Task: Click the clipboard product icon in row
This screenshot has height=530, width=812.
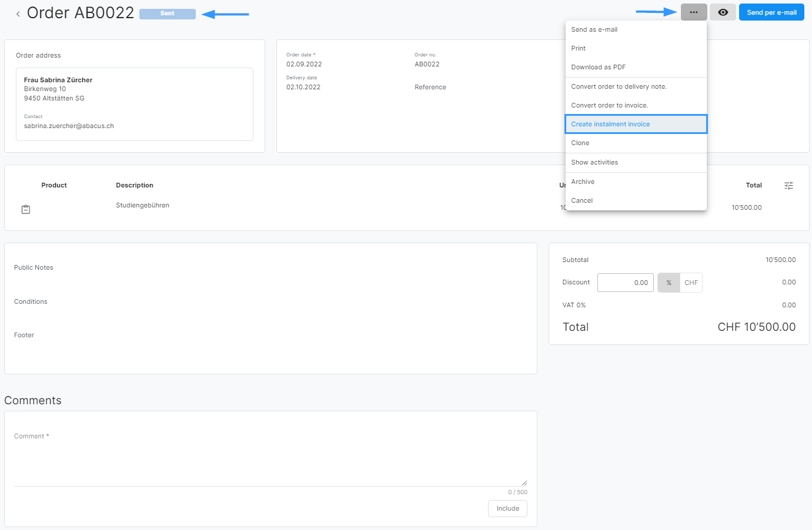Action: 26,209
